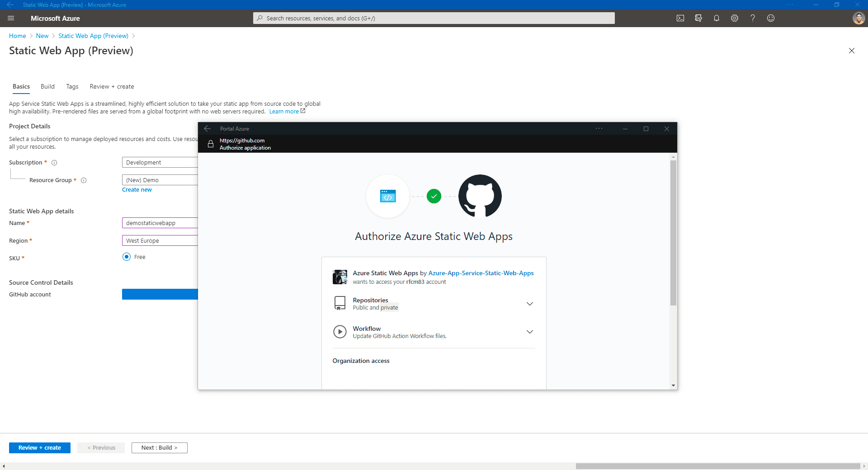
Task: Go back in the Portal Azure popup
Action: tap(208, 129)
